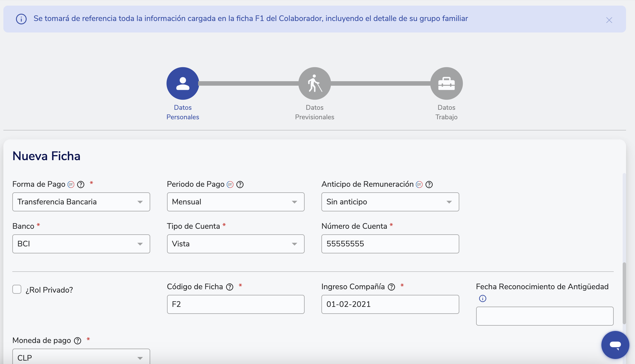Open the chat support bubble

(615, 345)
